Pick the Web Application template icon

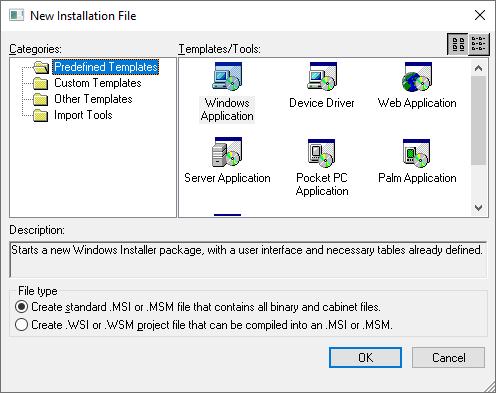point(417,77)
